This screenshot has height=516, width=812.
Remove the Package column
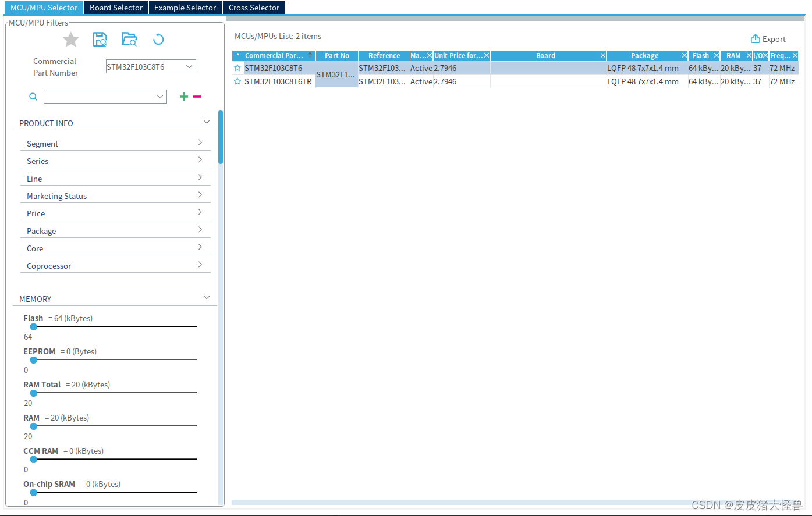tap(685, 56)
